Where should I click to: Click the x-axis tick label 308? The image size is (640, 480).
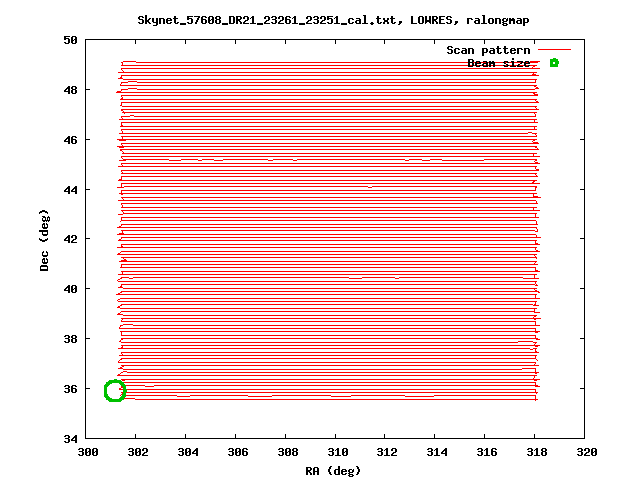pyautogui.click(x=287, y=452)
